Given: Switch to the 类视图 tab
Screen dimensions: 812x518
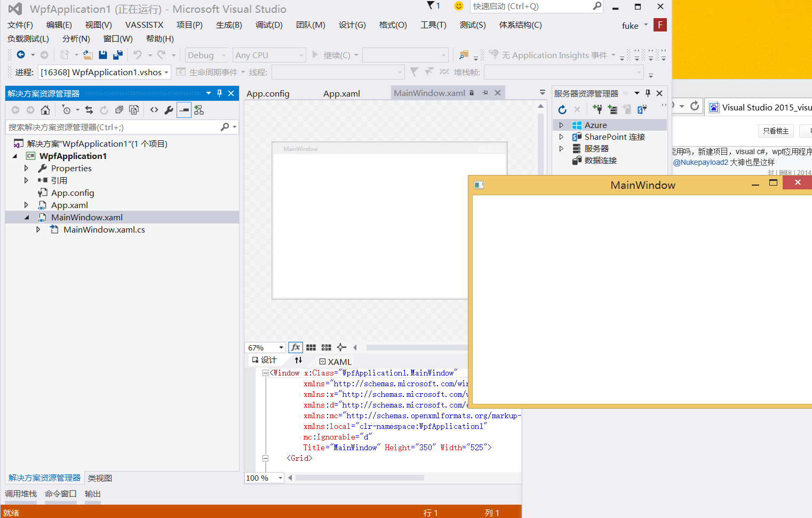Looking at the screenshot, I should click(x=100, y=478).
